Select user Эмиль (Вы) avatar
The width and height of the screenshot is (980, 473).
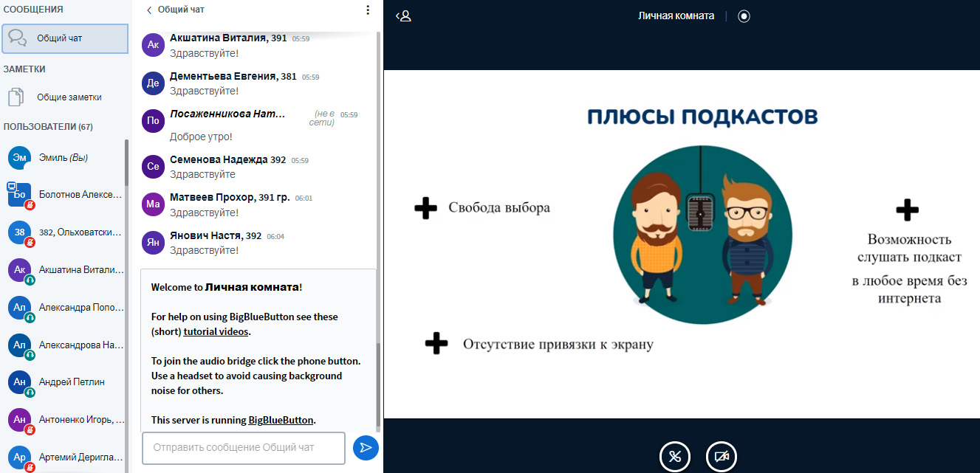click(x=19, y=158)
